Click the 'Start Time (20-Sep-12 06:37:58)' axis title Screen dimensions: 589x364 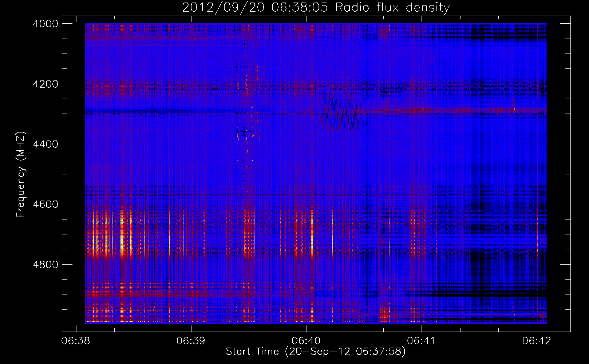click(x=316, y=352)
